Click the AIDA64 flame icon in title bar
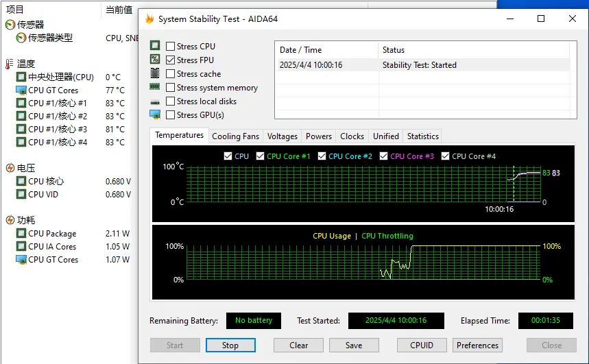589x364 pixels. coord(149,19)
